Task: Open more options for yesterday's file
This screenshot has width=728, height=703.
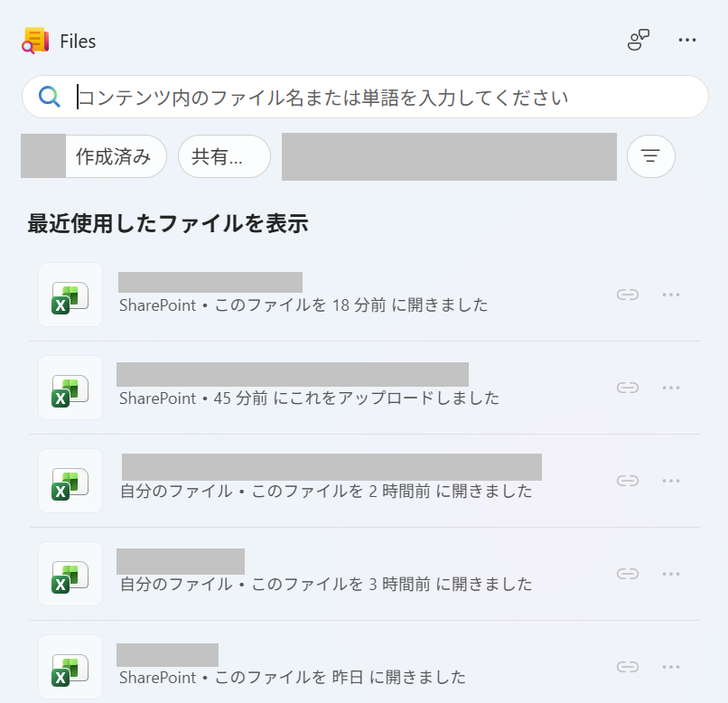Action: (671, 666)
